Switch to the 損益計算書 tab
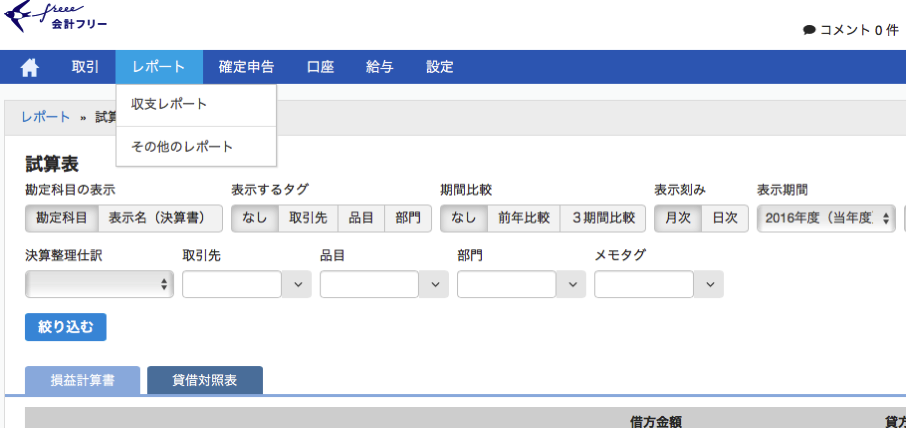The image size is (906, 428). tap(83, 381)
